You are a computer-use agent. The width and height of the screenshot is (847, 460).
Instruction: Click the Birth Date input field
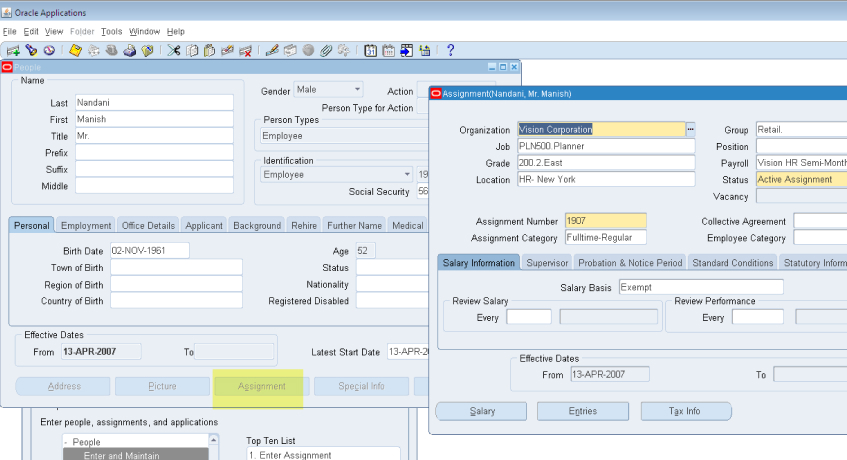pyautogui.click(x=149, y=251)
